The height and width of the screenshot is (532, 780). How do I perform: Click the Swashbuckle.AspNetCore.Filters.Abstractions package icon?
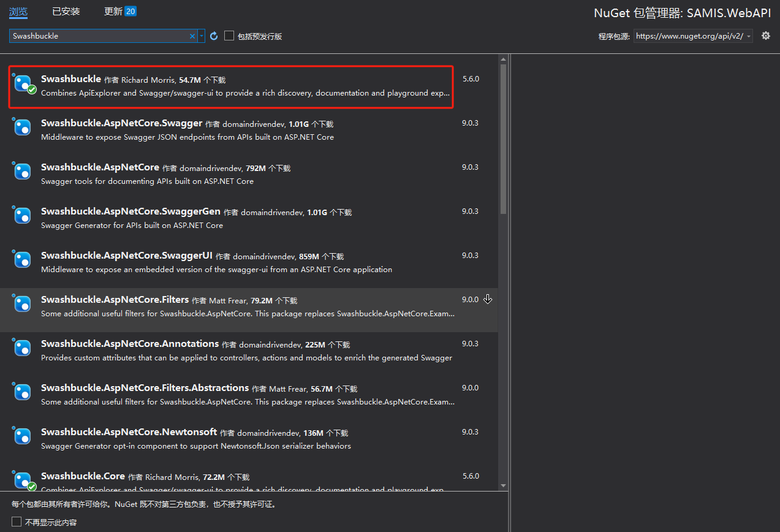pos(23,392)
